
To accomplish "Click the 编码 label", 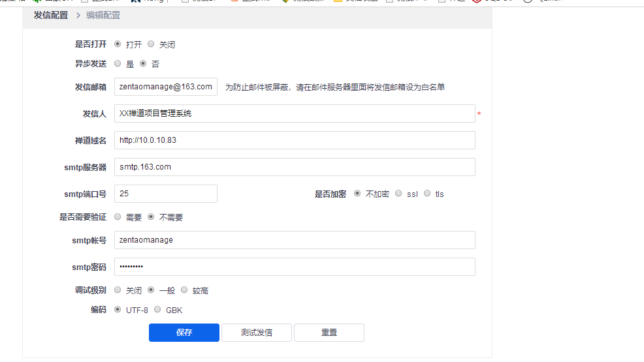I will (x=98, y=310).
